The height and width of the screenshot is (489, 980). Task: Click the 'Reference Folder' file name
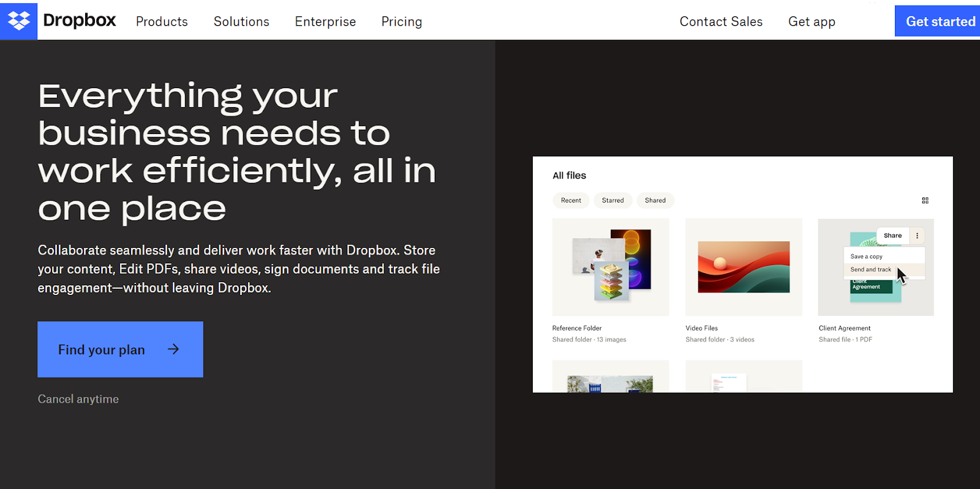pyautogui.click(x=577, y=328)
